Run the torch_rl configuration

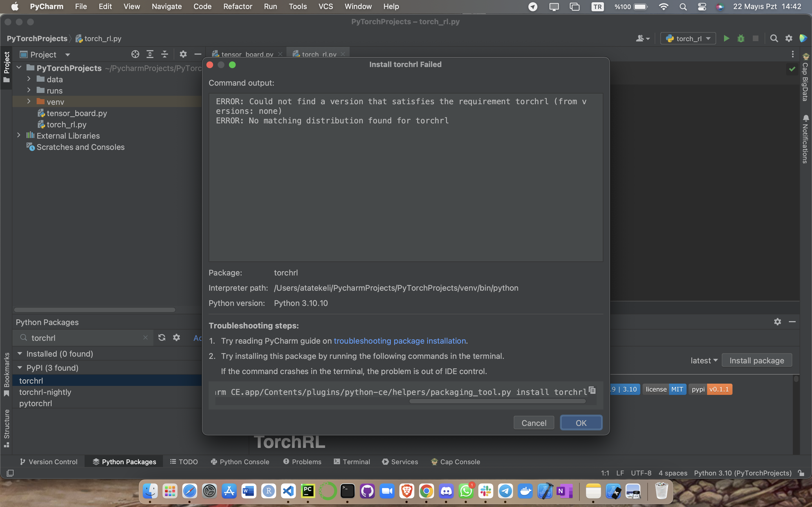(726, 38)
